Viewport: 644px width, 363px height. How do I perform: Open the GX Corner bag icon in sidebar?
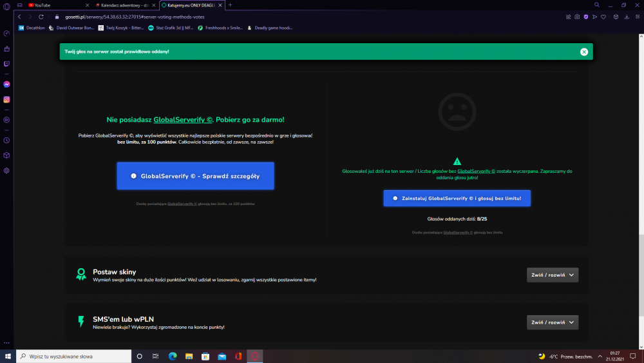6,48
